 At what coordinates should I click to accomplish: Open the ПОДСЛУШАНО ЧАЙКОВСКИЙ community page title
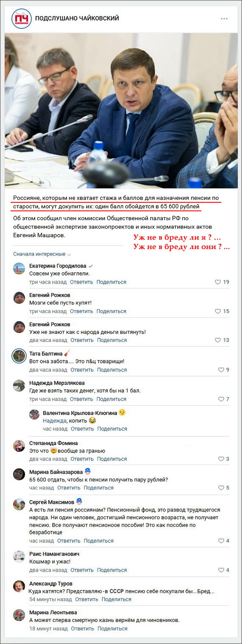pyautogui.click(x=77, y=18)
